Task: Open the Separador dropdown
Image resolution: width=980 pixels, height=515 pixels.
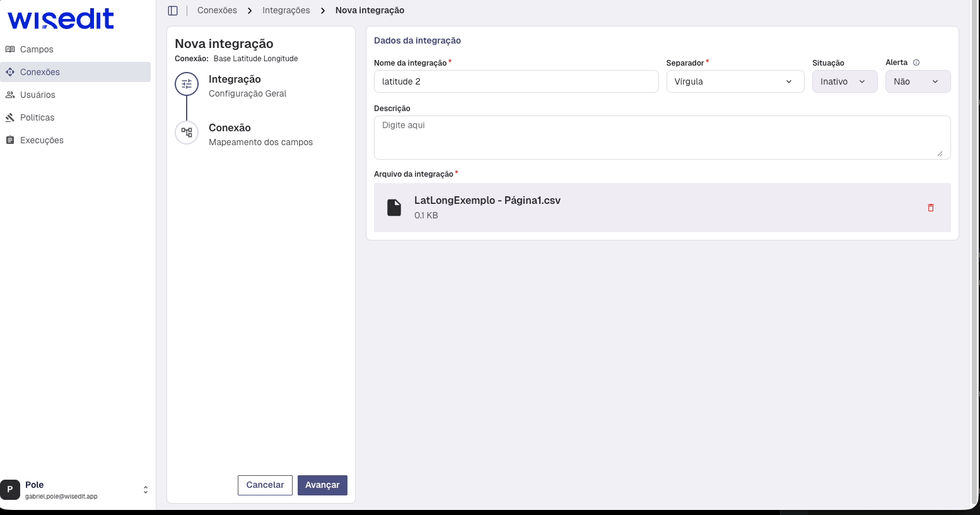Action: click(x=735, y=81)
